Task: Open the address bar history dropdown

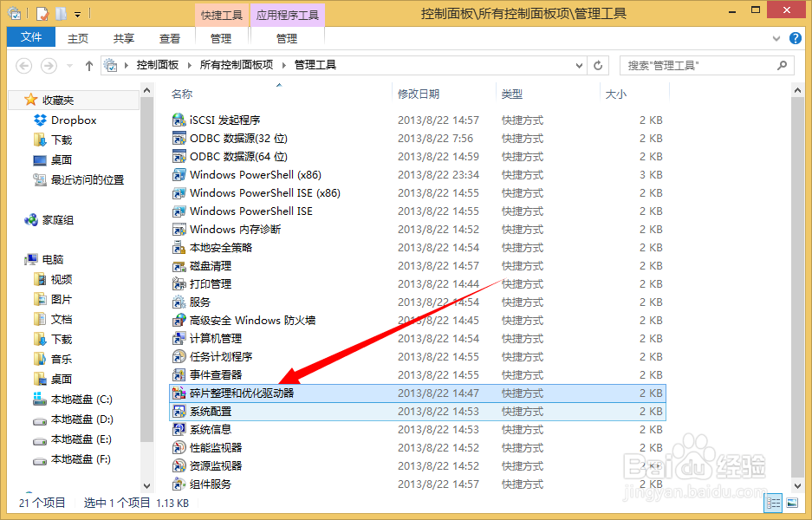Action: tap(578, 65)
